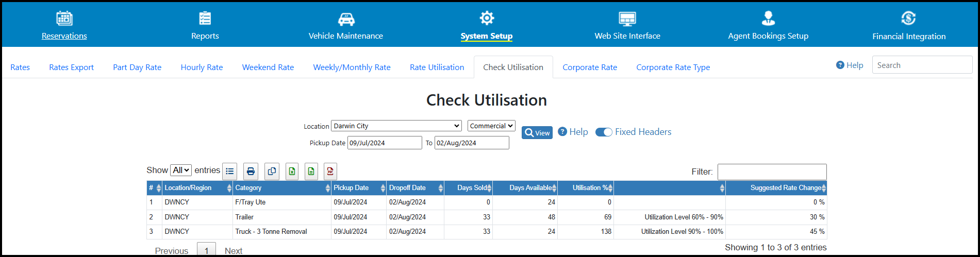Image resolution: width=980 pixels, height=257 pixels.
Task: Sort by Dropoff Date column
Action: click(415, 188)
